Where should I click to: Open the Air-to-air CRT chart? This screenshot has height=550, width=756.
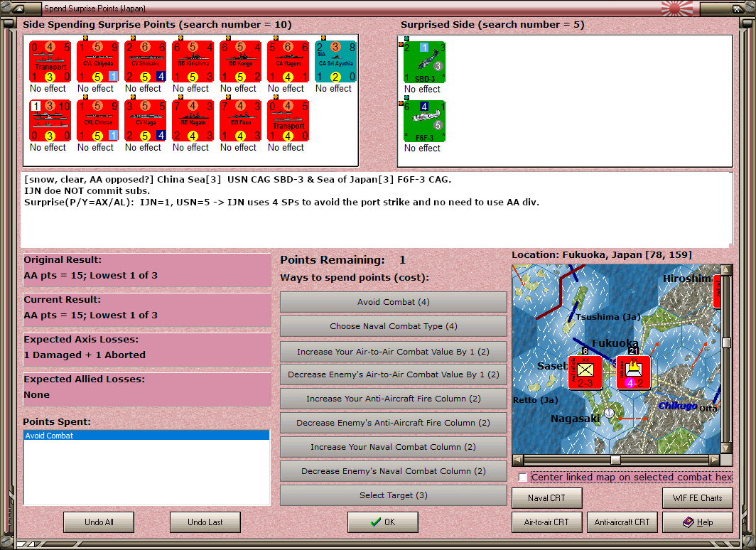547,522
